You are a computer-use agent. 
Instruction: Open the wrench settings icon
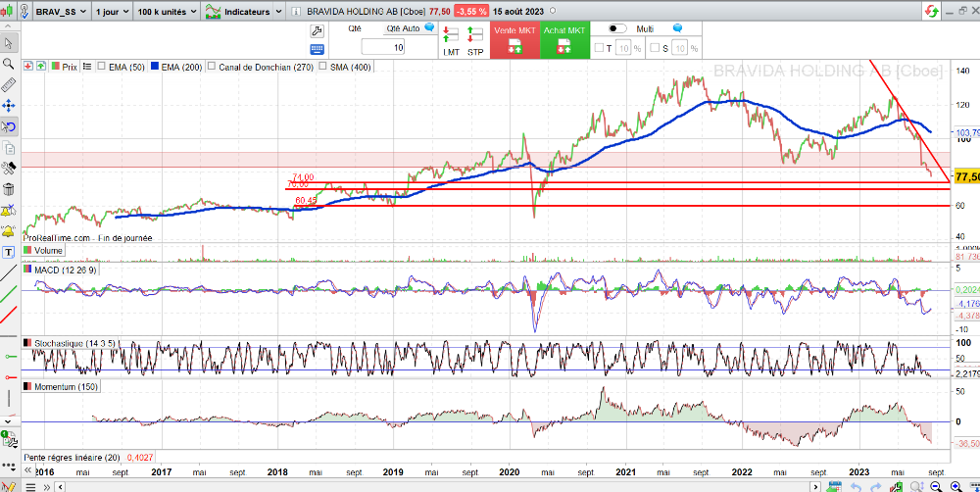click(317, 30)
